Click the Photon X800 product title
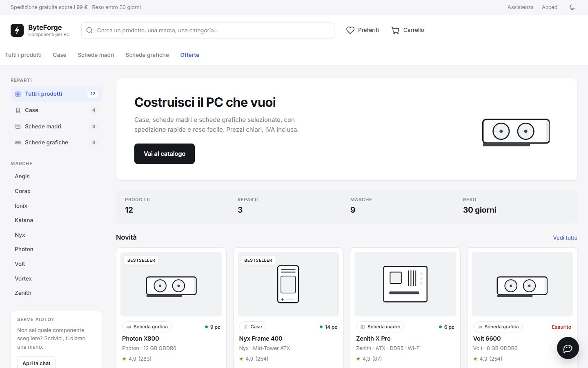 point(140,339)
